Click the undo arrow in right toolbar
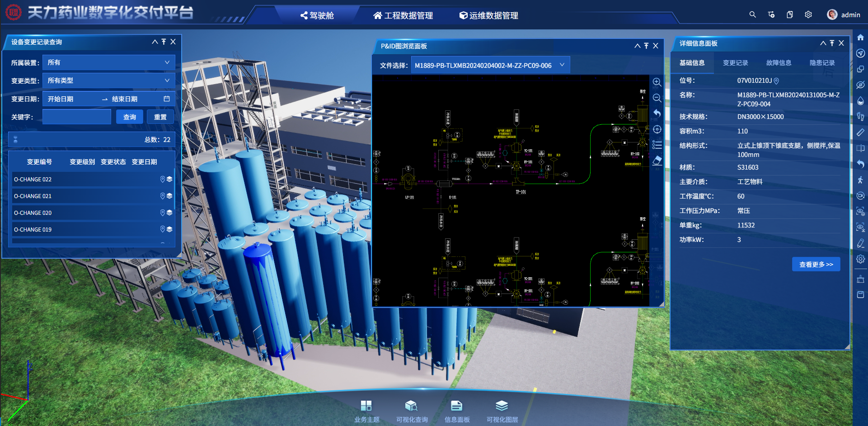Screen dimensions: 868x426 (860, 164)
